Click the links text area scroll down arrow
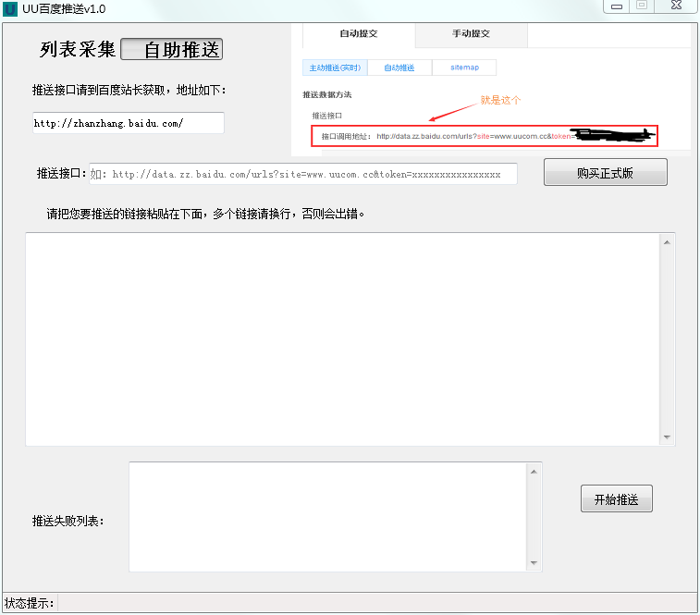Screen dimensions: 700x615 pos(667,437)
